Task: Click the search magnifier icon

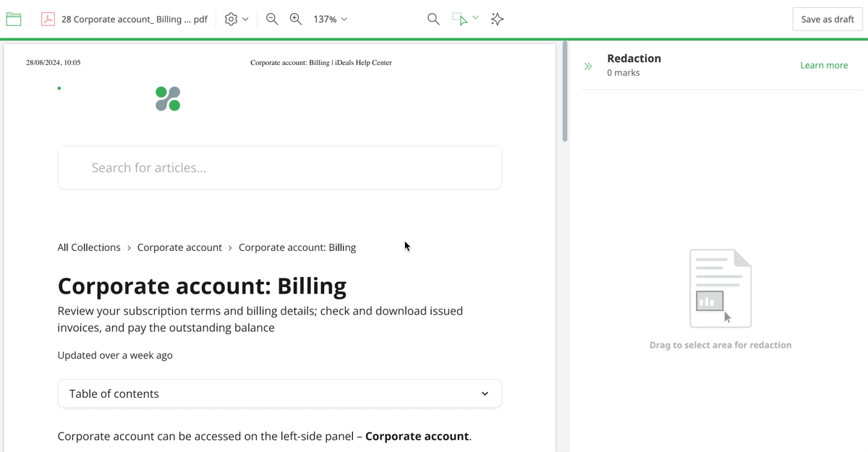Action: coord(433,20)
